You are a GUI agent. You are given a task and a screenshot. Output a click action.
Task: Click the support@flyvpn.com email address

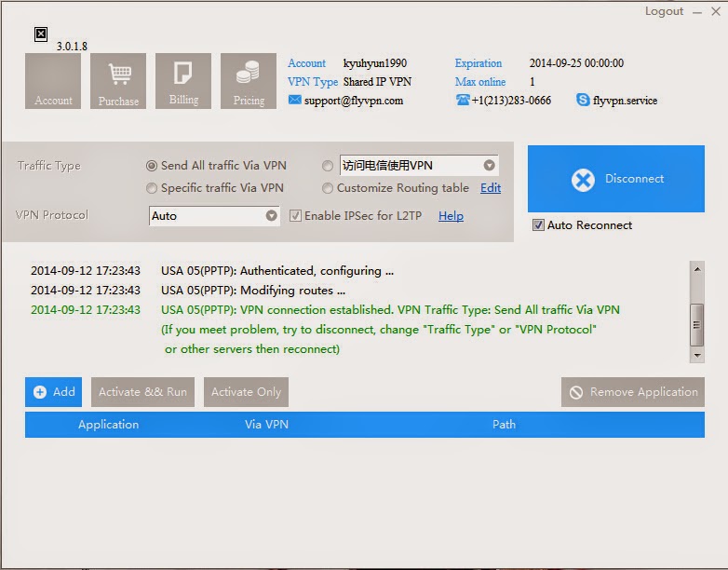coord(354,101)
